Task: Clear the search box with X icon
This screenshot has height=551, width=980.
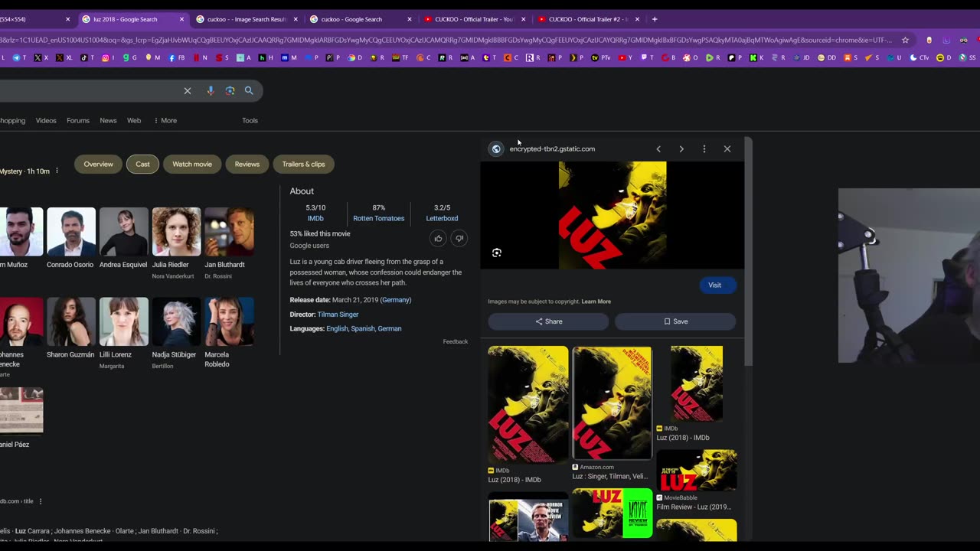Action: pyautogui.click(x=188, y=91)
